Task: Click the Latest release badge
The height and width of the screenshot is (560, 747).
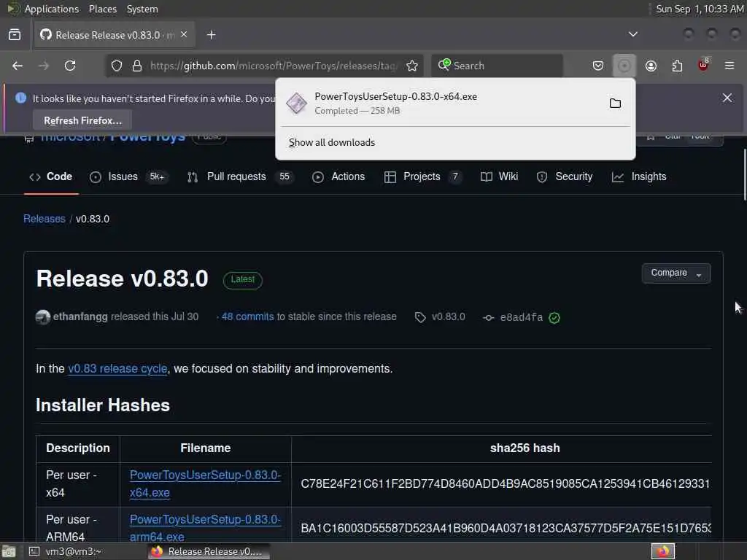Action: pyautogui.click(x=243, y=279)
